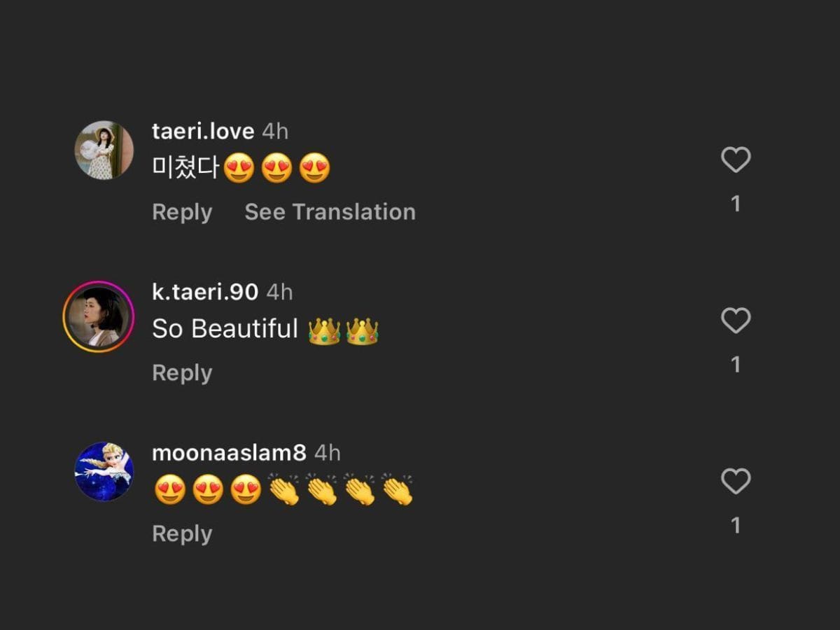Open the like count under k.taeri.90's heart

tap(736, 365)
